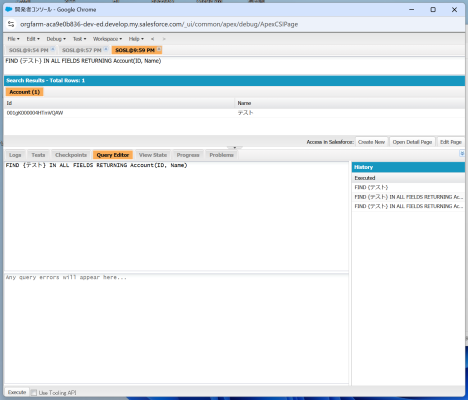Click the SOSL query text in the results header
468x400 pixels.
pos(83,61)
